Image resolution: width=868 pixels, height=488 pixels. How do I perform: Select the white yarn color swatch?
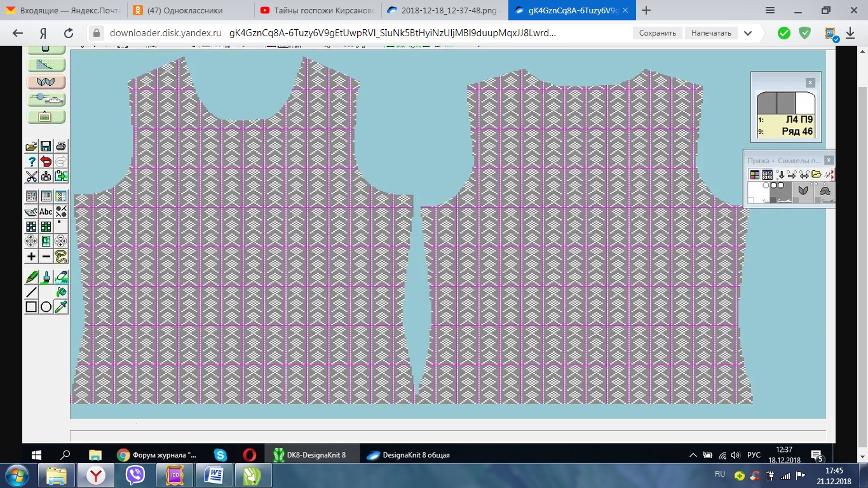[757, 192]
